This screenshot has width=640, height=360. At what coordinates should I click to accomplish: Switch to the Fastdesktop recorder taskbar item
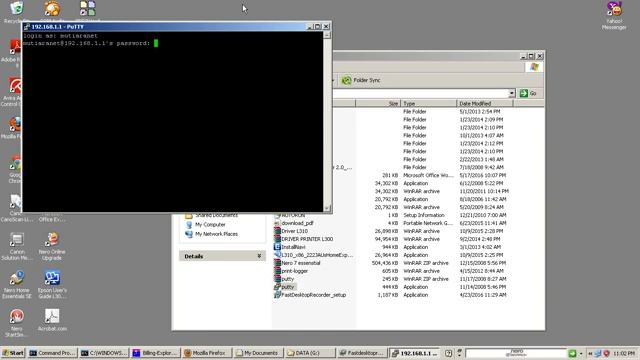(x=361, y=353)
